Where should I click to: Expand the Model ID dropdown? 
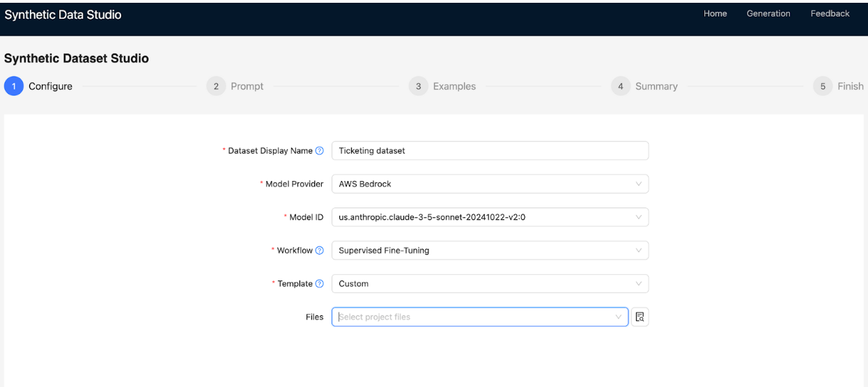(490, 217)
